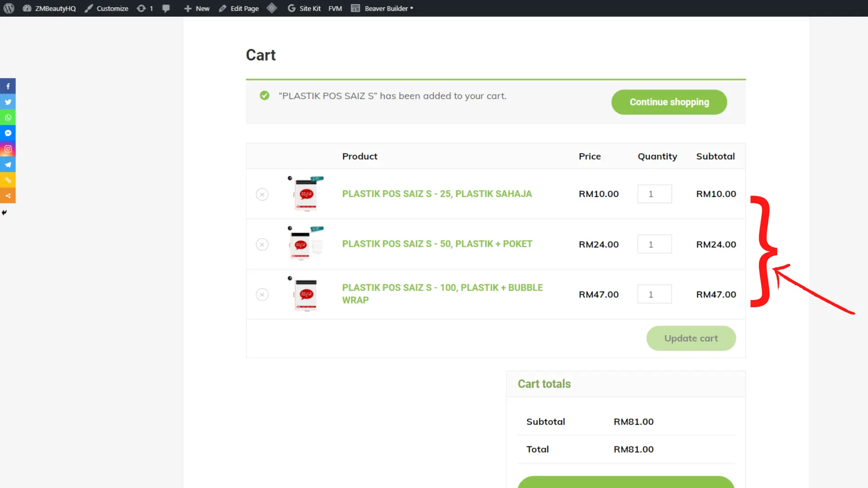Open the comments bubble icon in the admin bar

pos(166,8)
